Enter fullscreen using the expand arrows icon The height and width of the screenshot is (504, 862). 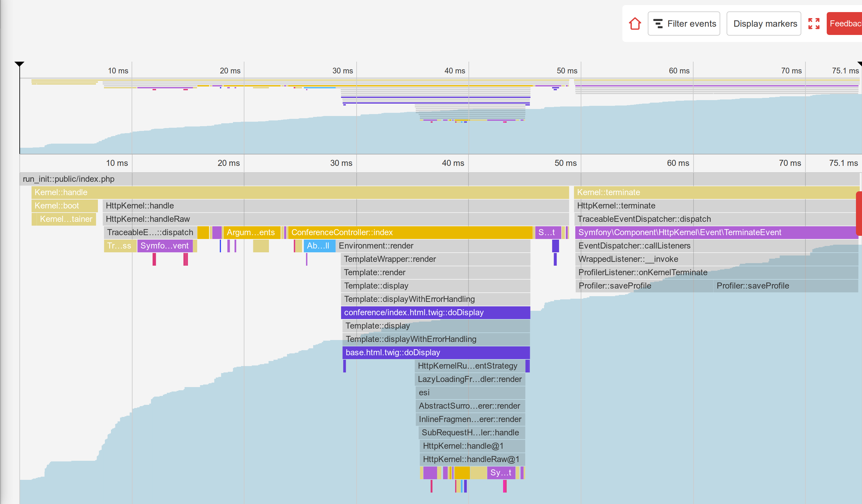click(814, 23)
